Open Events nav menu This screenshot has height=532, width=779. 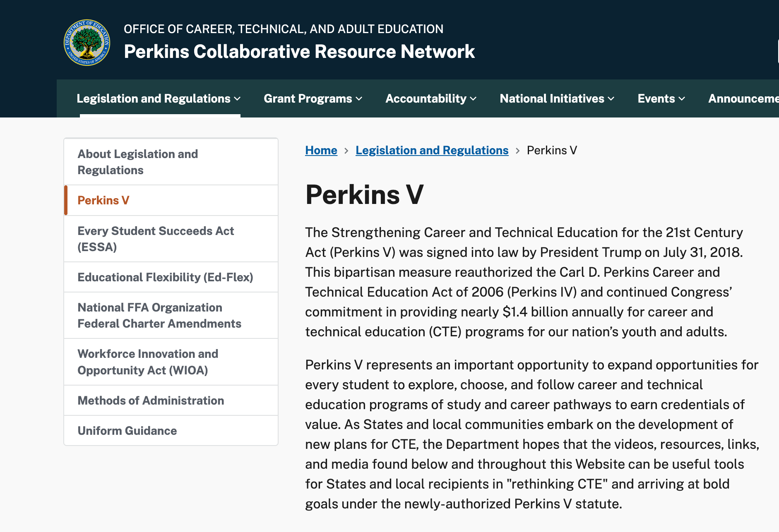tap(661, 98)
